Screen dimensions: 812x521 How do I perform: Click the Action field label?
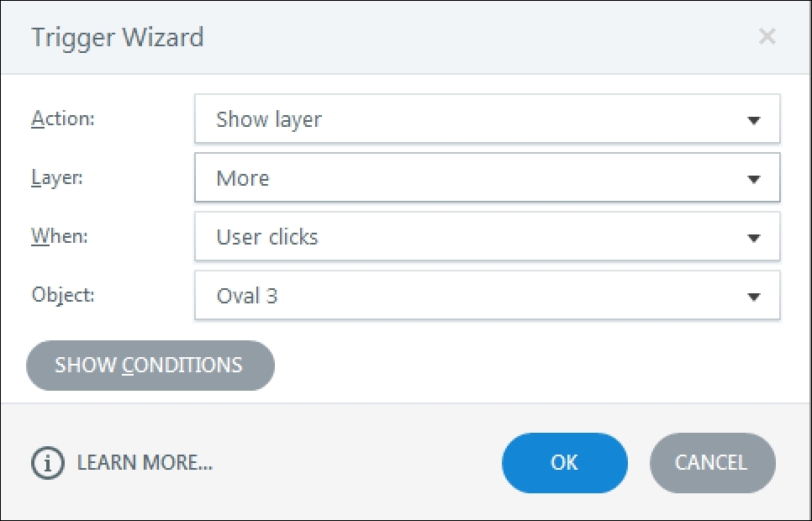tap(63, 118)
